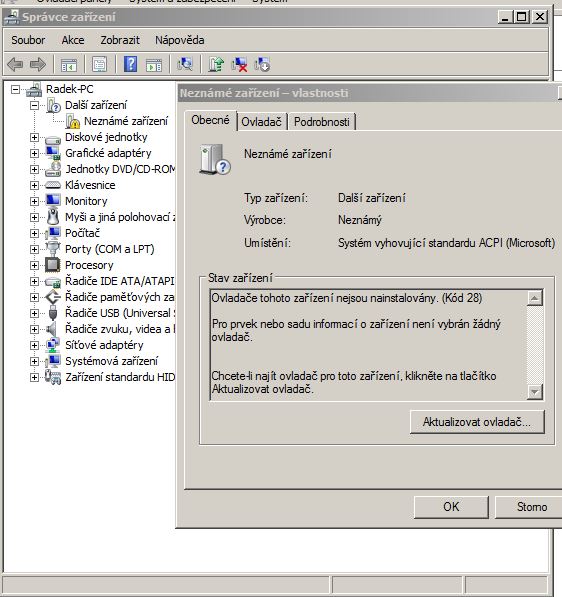Image resolution: width=562 pixels, height=597 pixels.
Task: Select the Počítač tree row
Action: [x=82, y=233]
